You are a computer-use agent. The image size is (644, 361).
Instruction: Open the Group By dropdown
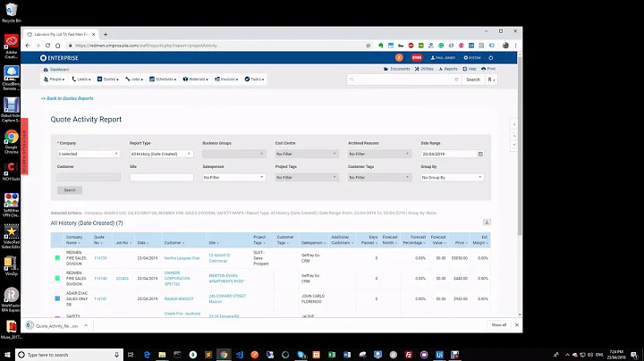pyautogui.click(x=453, y=177)
